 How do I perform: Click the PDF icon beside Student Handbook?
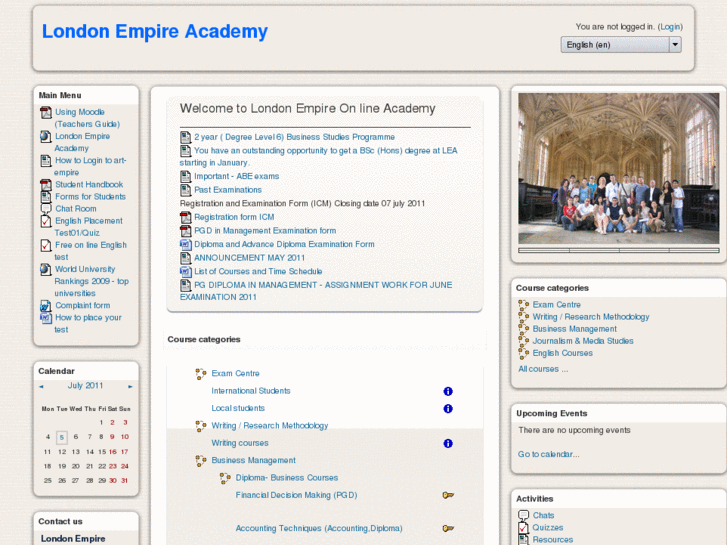(x=46, y=185)
